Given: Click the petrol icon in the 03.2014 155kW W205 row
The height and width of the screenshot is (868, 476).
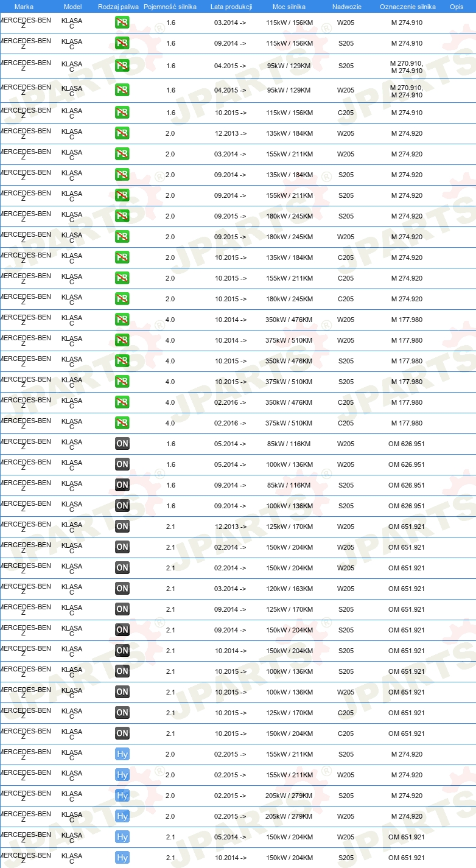Looking at the screenshot, I should click(x=122, y=154).
